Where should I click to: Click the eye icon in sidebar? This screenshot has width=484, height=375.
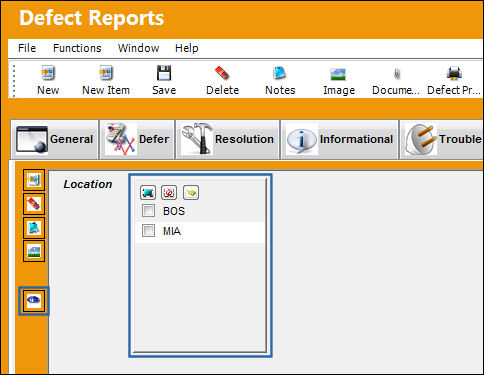click(34, 301)
